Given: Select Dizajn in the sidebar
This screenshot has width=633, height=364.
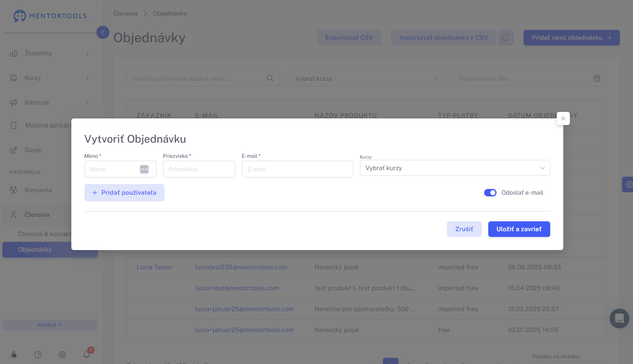Looking at the screenshot, I should click(x=33, y=150).
